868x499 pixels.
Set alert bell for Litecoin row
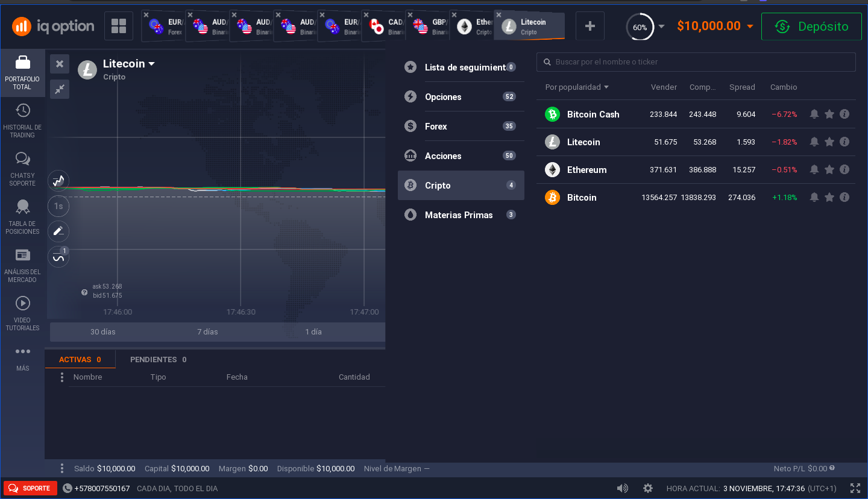[814, 142]
